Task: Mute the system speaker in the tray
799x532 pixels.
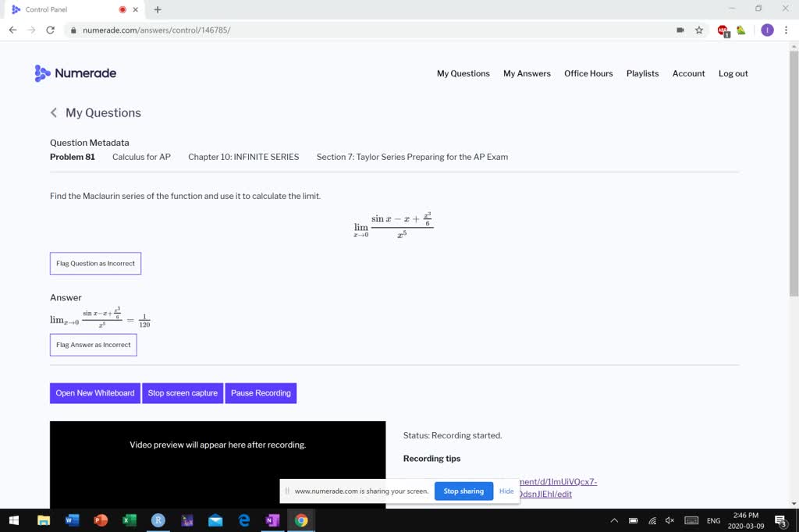Action: point(669,520)
